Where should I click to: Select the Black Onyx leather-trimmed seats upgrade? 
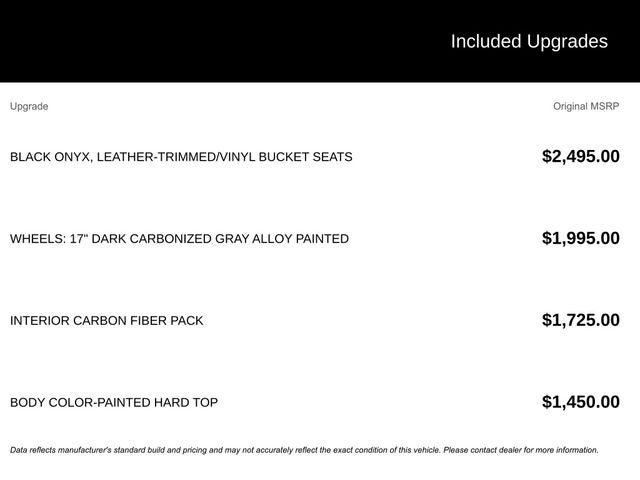pyautogui.click(x=181, y=157)
